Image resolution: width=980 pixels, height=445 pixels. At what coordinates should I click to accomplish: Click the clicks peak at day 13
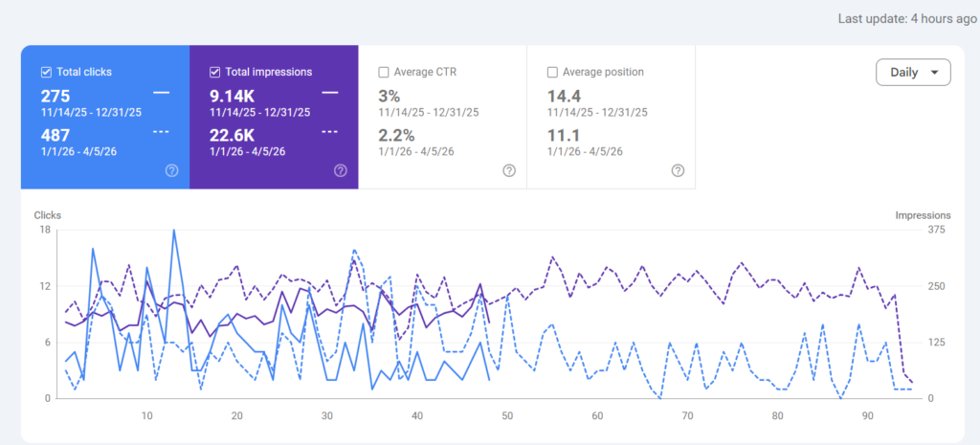tap(174, 230)
